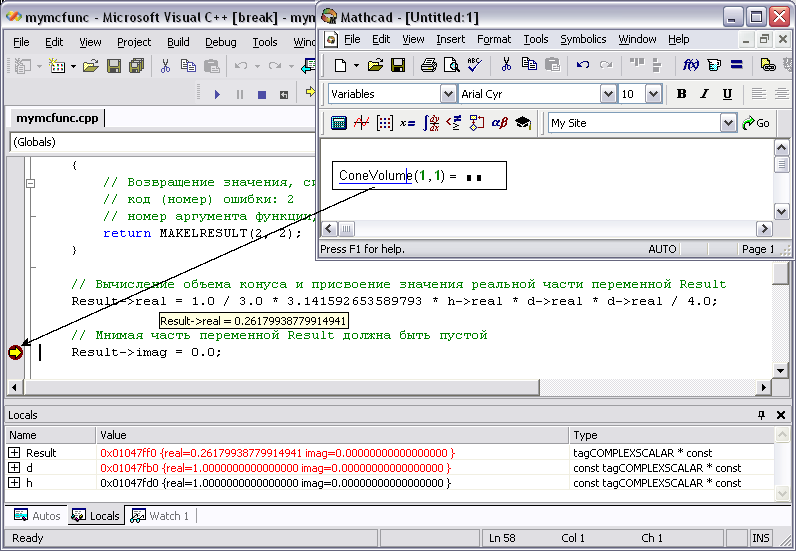This screenshot has height=551, width=796.
Task: Click breakpoint arrow marker at Result->imag line
Action: click(x=16, y=352)
